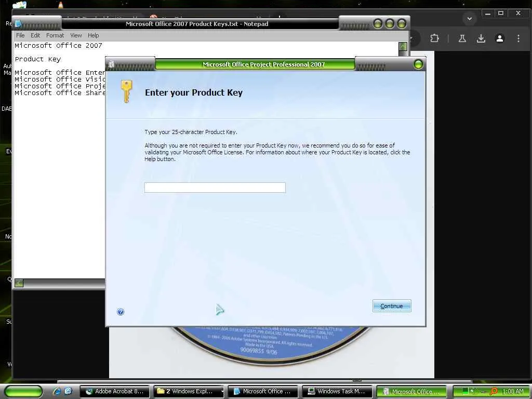This screenshot has height=399, width=532.
Task: Open the browser extensions puzzle icon
Action: coord(435,38)
